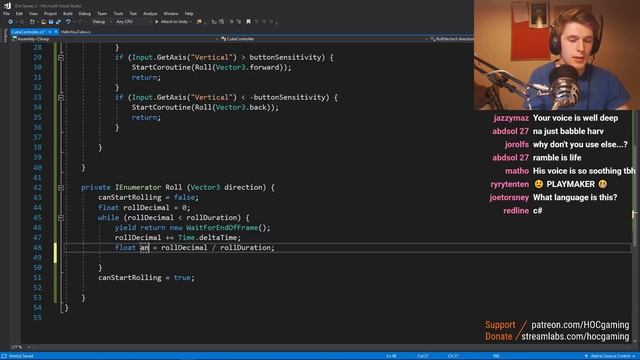
Task: Click the INS indicator in status bar
Action: click(496, 356)
